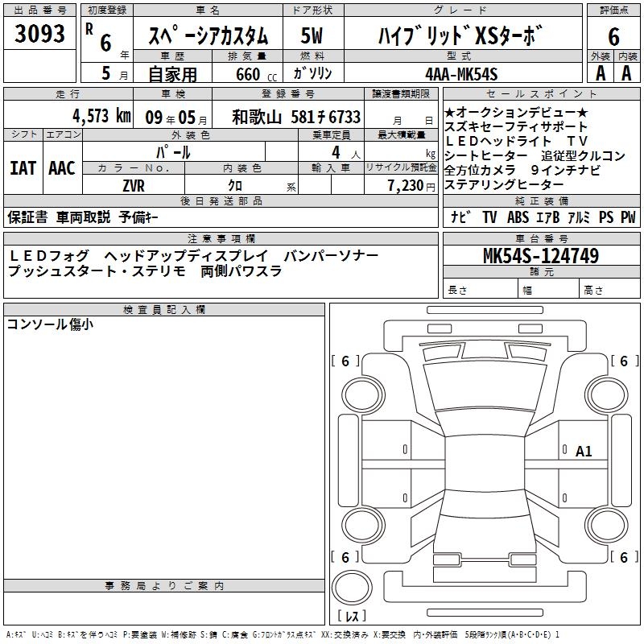Click the star-marked オークションデビュー sales point

516,113
